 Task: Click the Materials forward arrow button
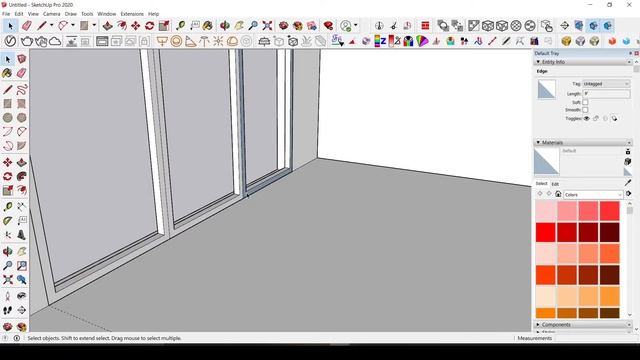(x=549, y=194)
